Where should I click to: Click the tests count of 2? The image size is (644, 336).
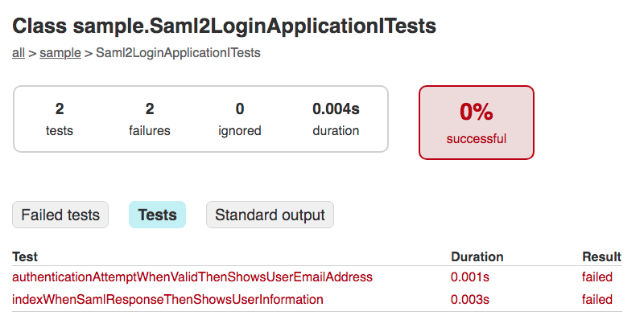click(x=60, y=109)
